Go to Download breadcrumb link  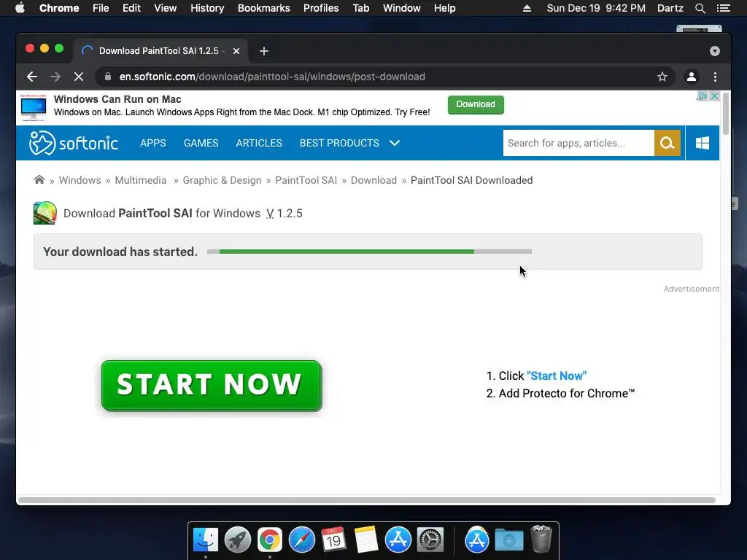[x=373, y=180]
